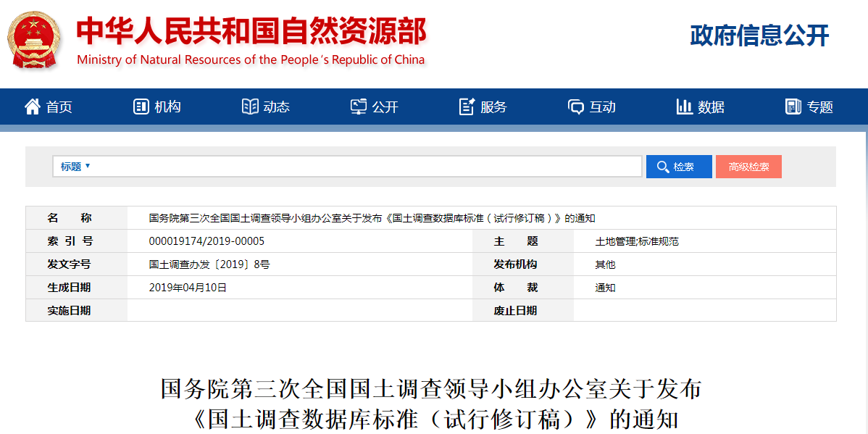Click the 数据 bar chart icon
This screenshot has height=434, width=868.
click(685, 107)
